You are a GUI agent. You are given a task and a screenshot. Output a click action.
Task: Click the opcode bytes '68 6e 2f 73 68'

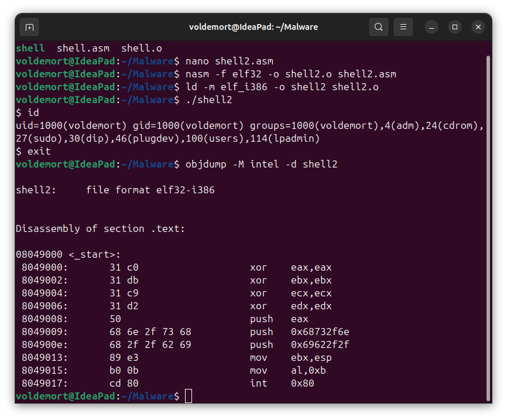coord(150,332)
